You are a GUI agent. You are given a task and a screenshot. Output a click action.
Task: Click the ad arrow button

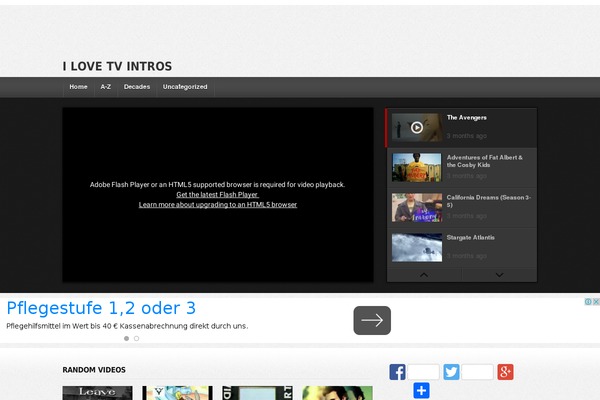(x=372, y=320)
